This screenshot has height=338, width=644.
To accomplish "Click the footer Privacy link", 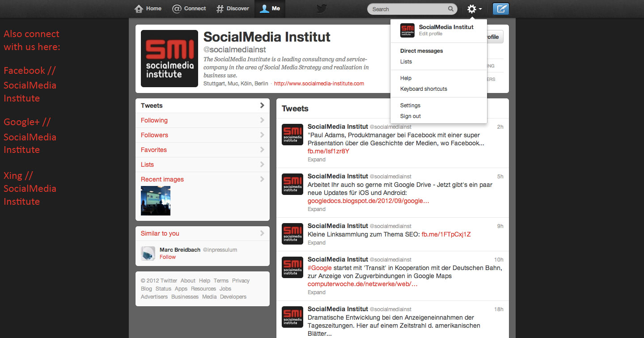I will [x=241, y=281].
